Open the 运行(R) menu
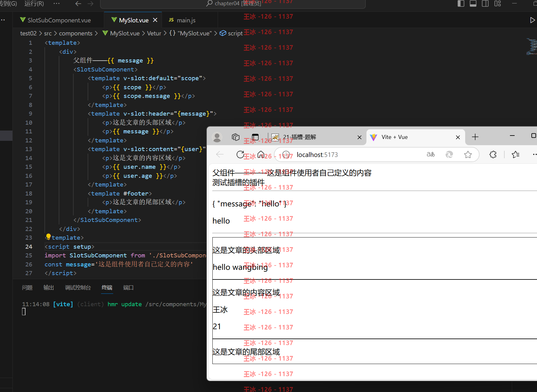Screen dimensions: 537x392 [x=34, y=4]
